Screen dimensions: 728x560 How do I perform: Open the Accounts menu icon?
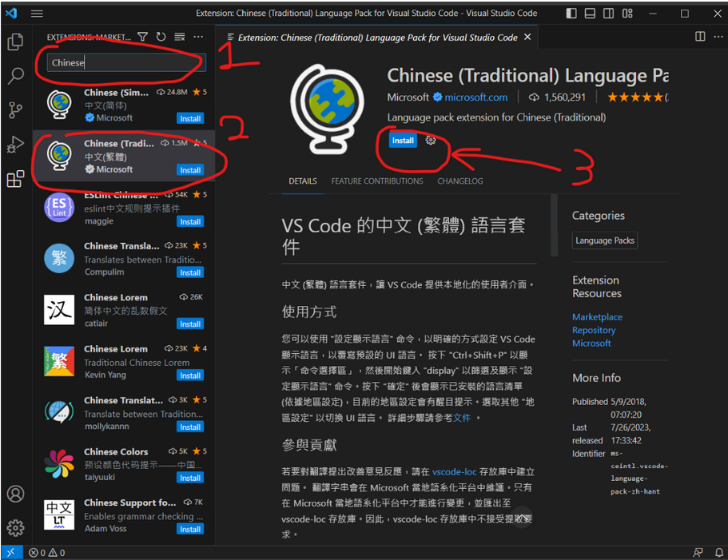click(x=15, y=494)
